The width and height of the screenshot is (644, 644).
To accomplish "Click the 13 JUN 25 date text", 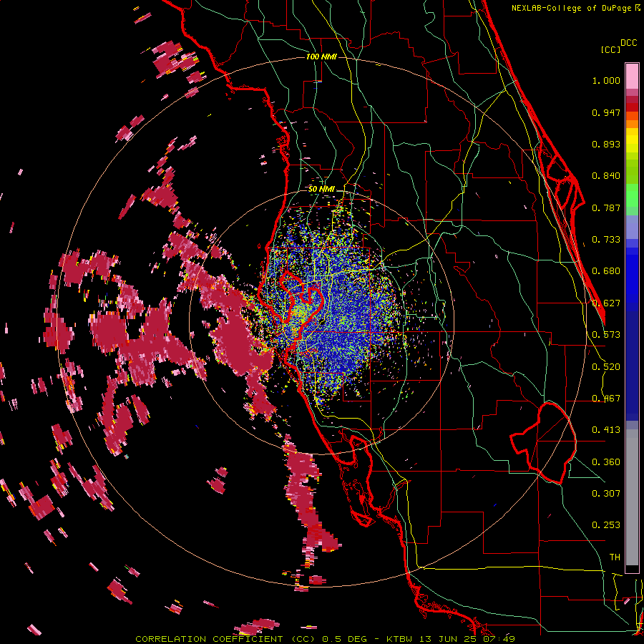I will click(x=448, y=639).
